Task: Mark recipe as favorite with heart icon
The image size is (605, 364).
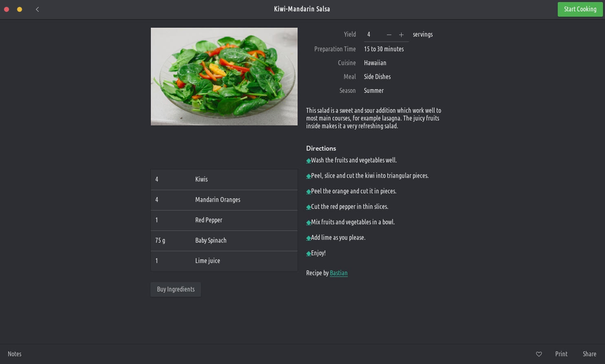Action: click(x=539, y=354)
